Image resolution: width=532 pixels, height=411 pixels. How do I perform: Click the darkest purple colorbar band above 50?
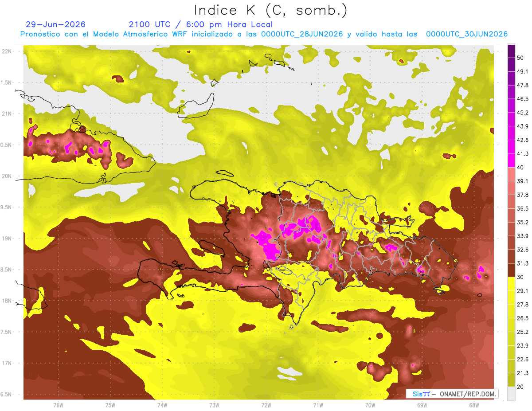click(x=511, y=51)
